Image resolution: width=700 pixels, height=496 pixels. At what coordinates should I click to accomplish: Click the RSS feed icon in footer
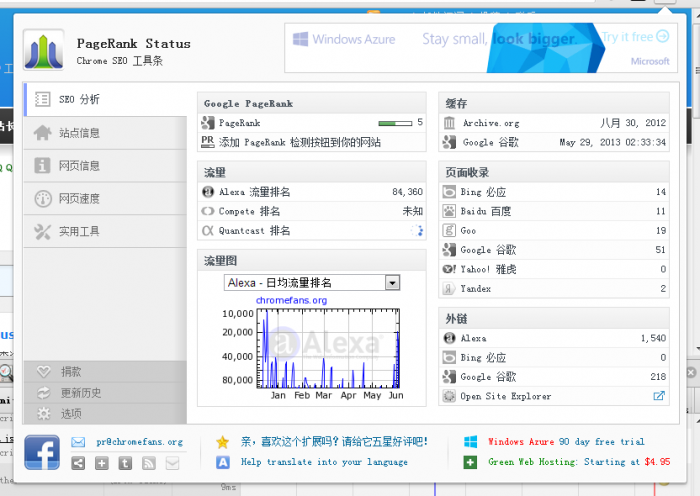pos(149,463)
